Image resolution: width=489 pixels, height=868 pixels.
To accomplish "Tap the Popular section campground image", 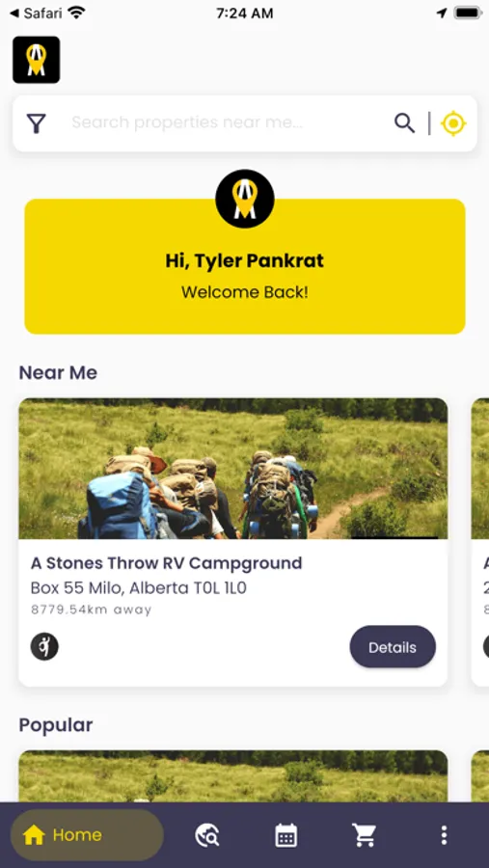I will (x=233, y=776).
